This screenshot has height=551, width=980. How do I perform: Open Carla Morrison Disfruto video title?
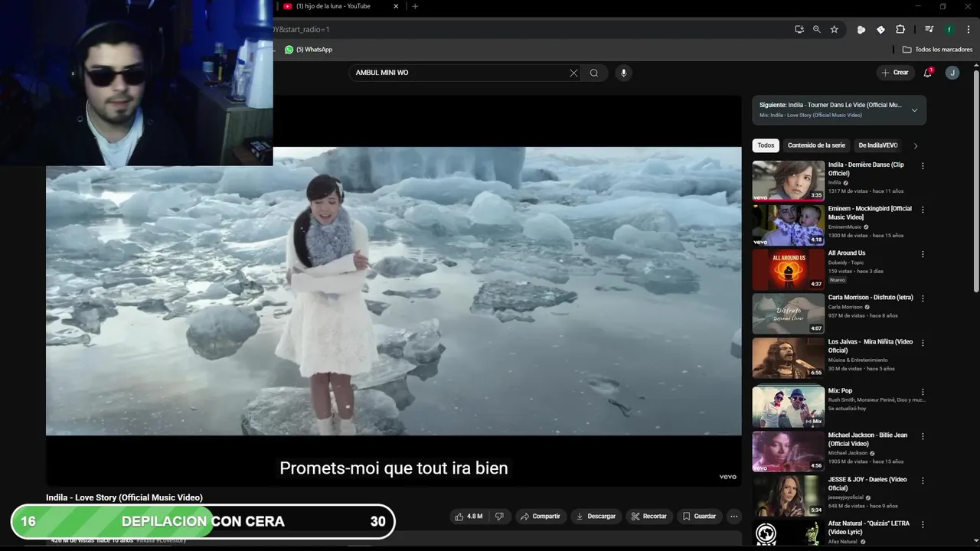[871, 297]
